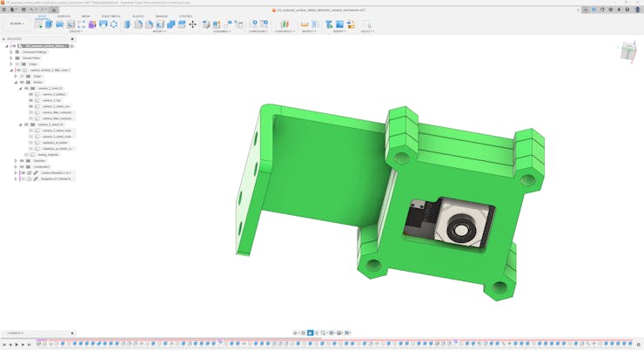Toggle visibility of camera_2_bottom body
The image size is (644, 350).
click(x=31, y=94)
